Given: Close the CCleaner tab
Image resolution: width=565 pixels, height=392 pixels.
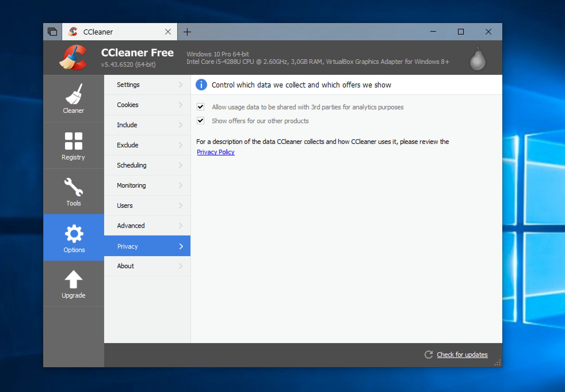Looking at the screenshot, I should (168, 32).
